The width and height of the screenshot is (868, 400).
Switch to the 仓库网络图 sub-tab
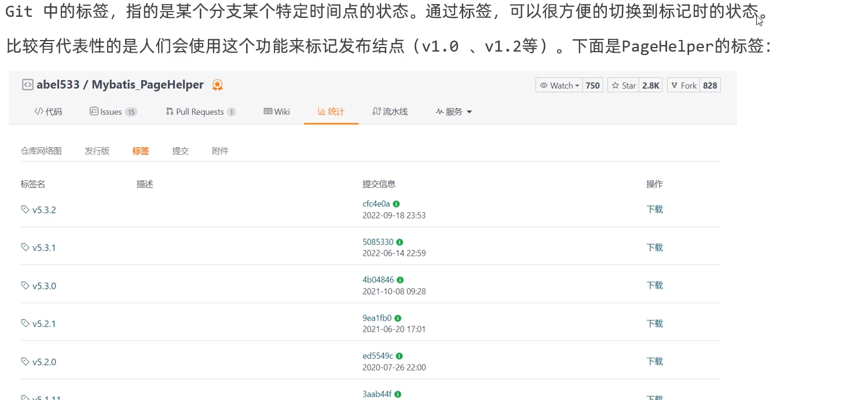click(41, 151)
